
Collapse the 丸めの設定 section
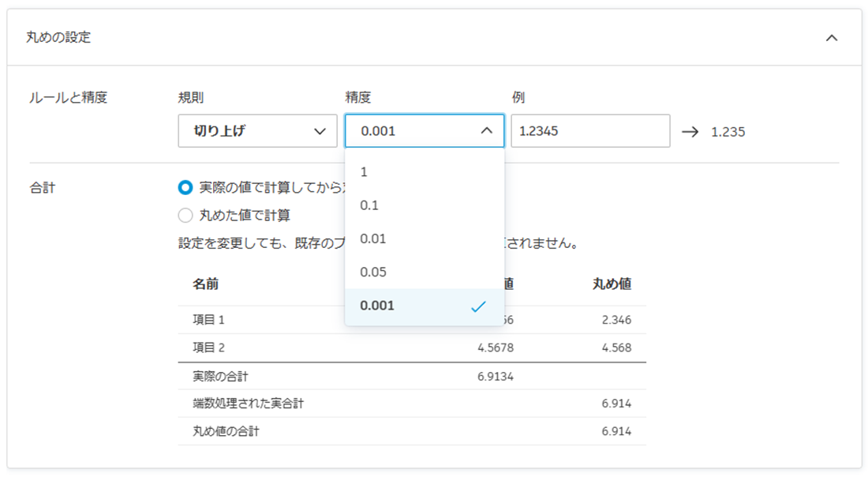[x=830, y=37]
